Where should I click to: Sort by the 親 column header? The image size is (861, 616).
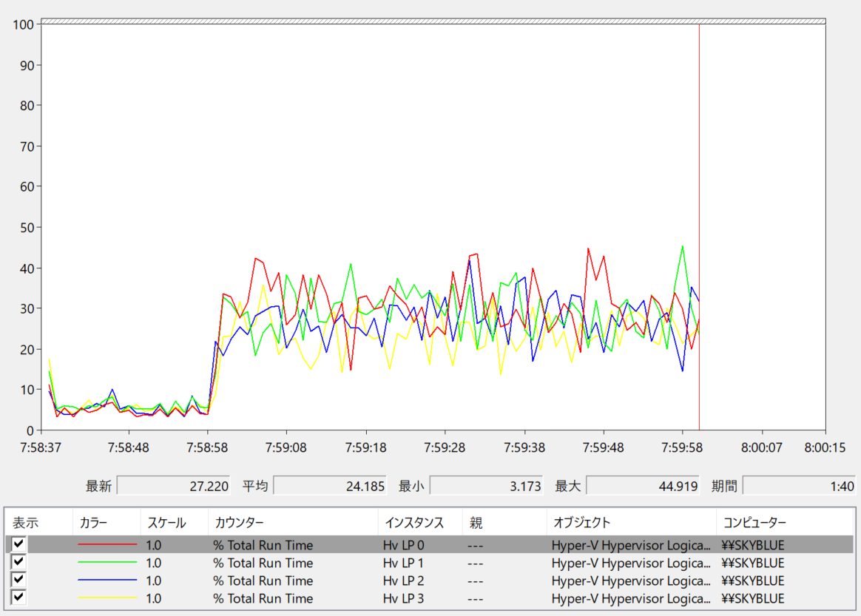[x=504, y=523]
